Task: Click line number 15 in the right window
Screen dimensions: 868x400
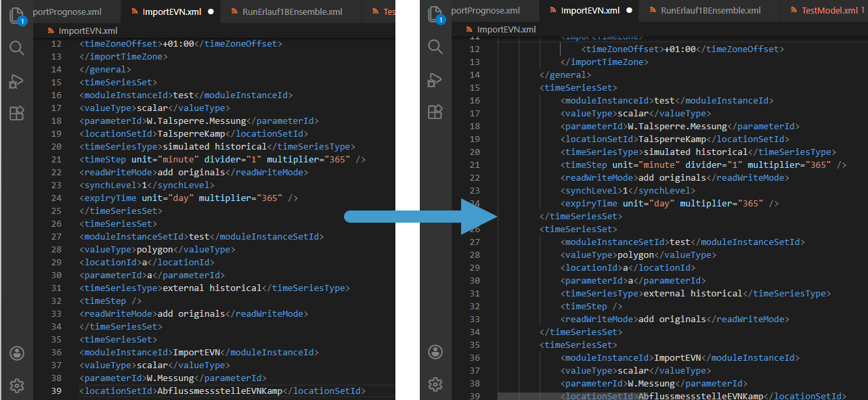Action: [475, 87]
